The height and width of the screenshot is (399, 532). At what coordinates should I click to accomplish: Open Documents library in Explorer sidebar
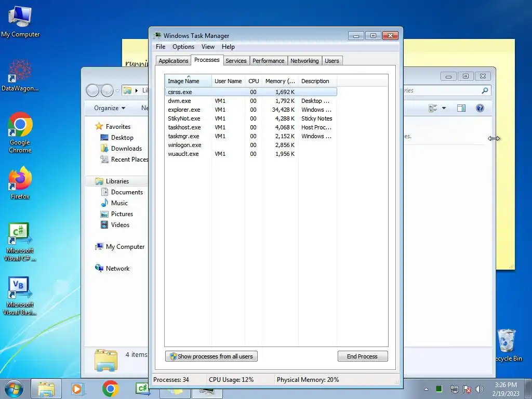(122, 192)
